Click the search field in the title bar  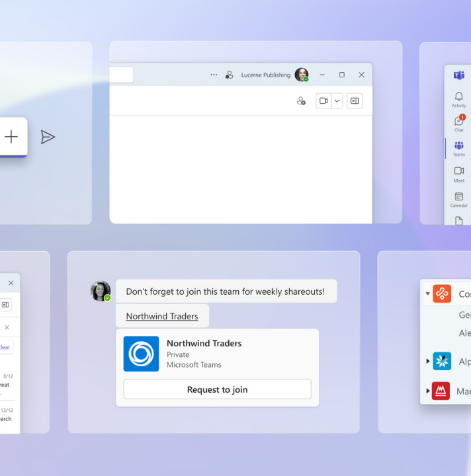[122, 75]
